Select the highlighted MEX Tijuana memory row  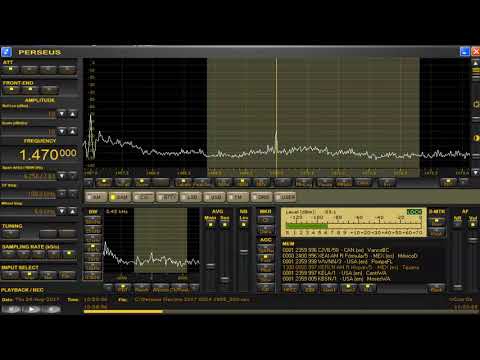351,267
